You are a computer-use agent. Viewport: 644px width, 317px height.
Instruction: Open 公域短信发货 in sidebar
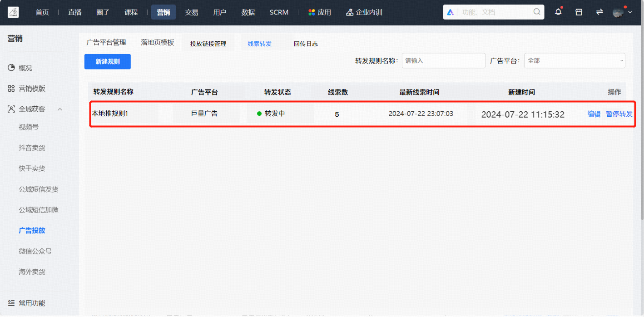[39, 189]
